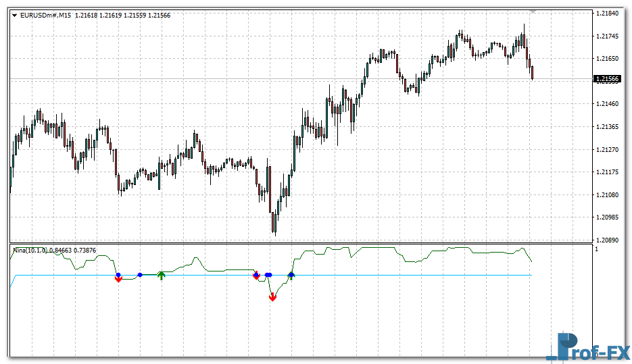Click the lowest candlestick near 1.20985
The image size is (632, 364).
(274, 222)
